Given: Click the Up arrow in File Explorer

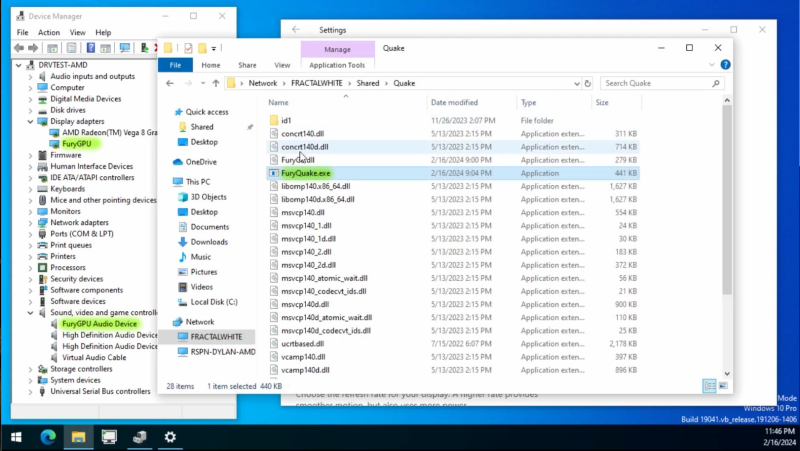Looking at the screenshot, I should click(x=215, y=83).
